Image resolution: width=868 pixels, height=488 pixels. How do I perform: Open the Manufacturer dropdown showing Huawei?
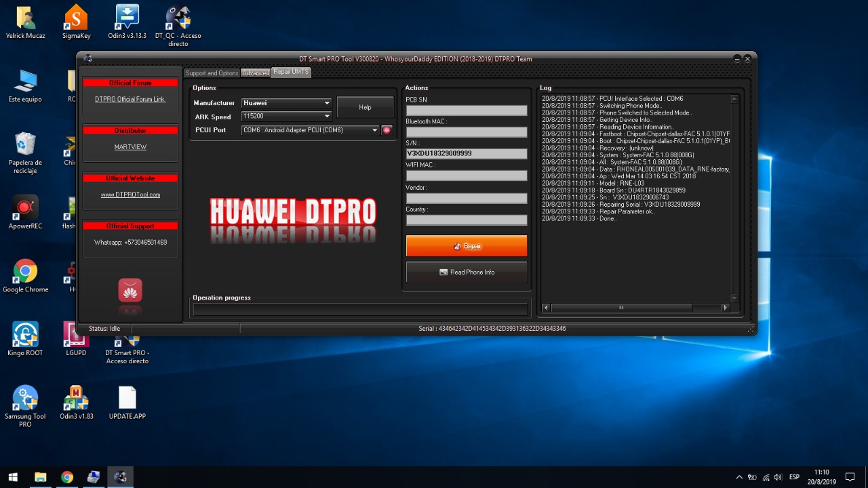286,103
